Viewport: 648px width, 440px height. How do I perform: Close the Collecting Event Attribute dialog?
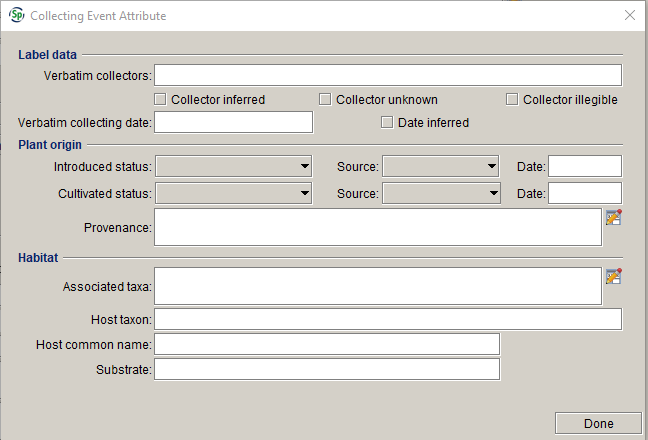[630, 15]
